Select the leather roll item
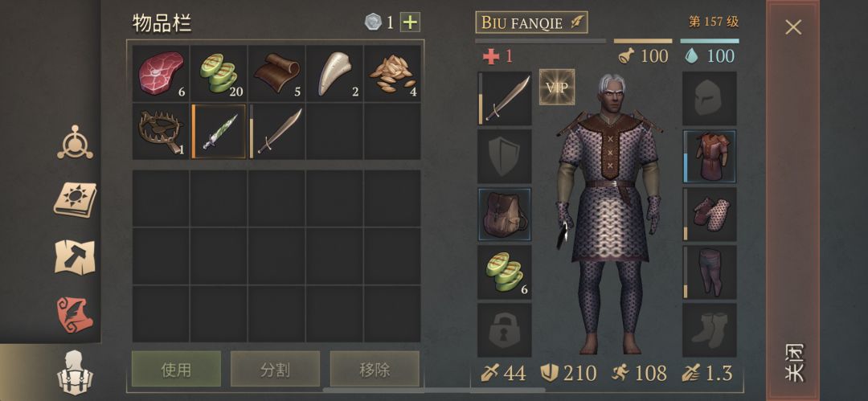This screenshot has width=868, height=401. click(276, 73)
